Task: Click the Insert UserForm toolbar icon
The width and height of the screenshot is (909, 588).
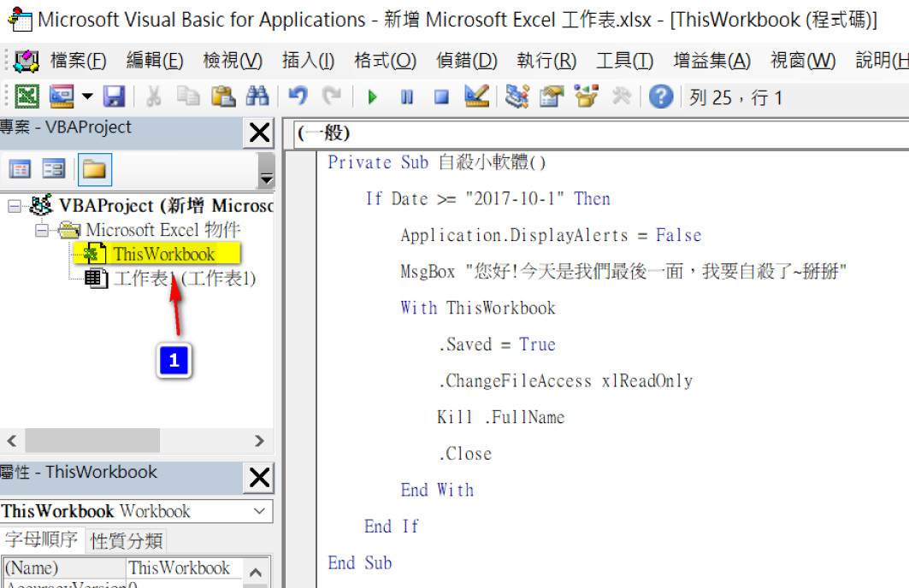Action: pos(62,97)
